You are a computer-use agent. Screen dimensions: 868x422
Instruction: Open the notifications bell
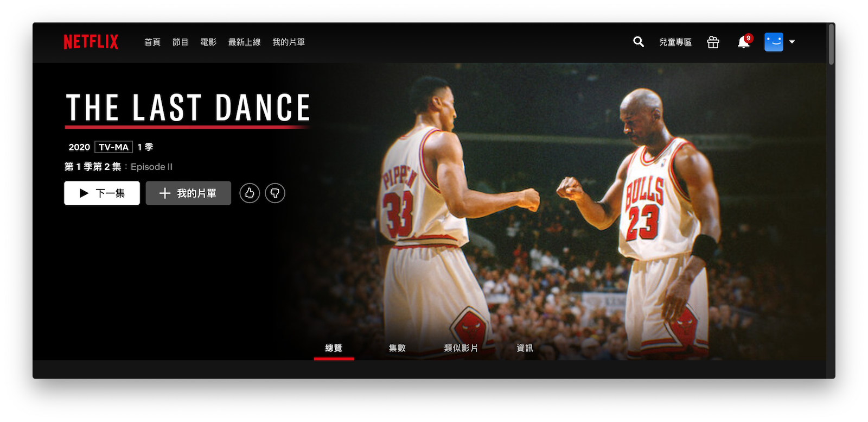[x=743, y=42]
